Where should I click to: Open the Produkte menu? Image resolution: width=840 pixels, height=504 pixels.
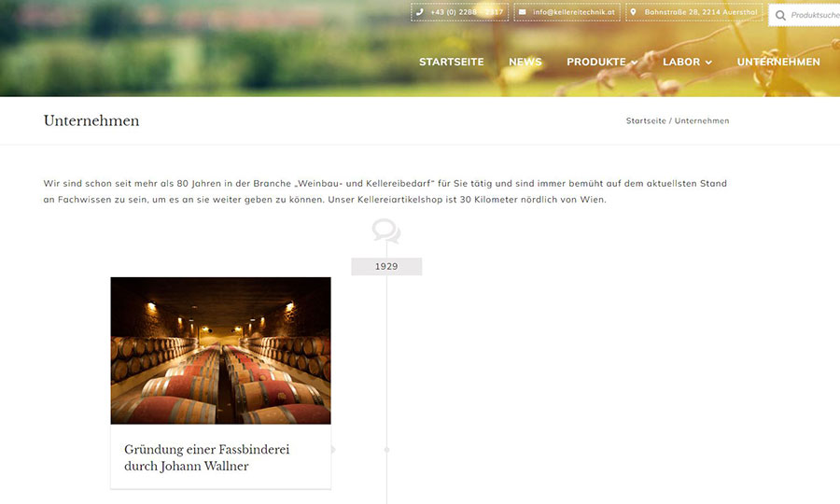(x=596, y=63)
